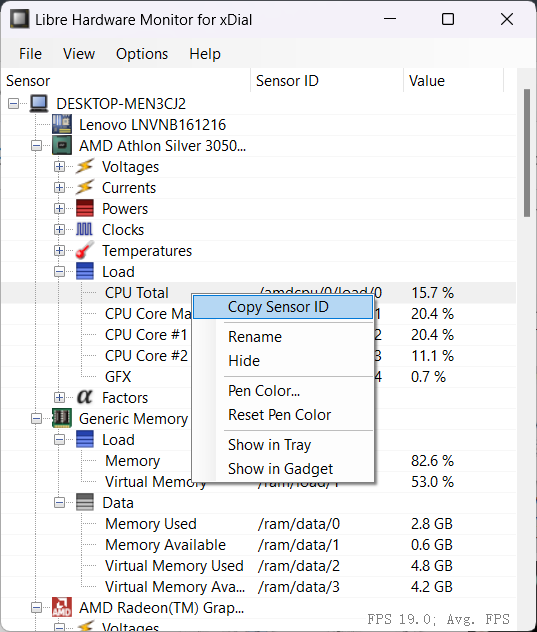Click the AMD Athlon CPU chip icon
Image resolution: width=537 pixels, height=632 pixels.
tap(62, 146)
